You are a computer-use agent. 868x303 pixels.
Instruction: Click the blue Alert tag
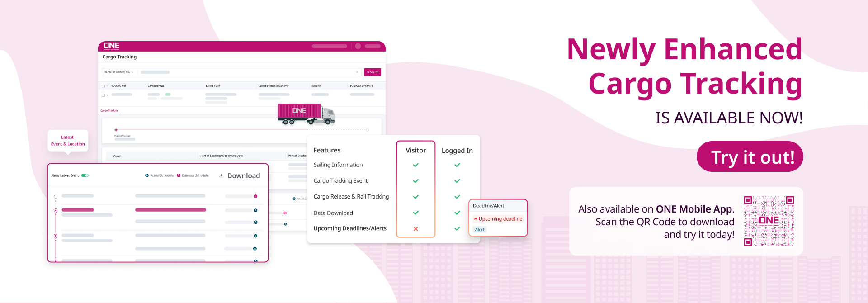[480, 230]
